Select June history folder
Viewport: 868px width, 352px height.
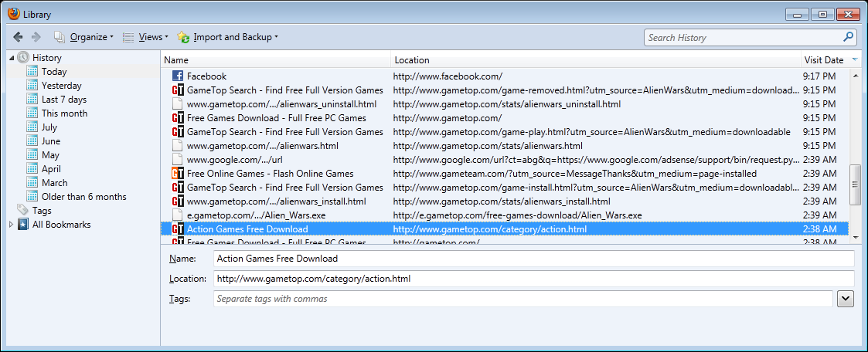51,141
